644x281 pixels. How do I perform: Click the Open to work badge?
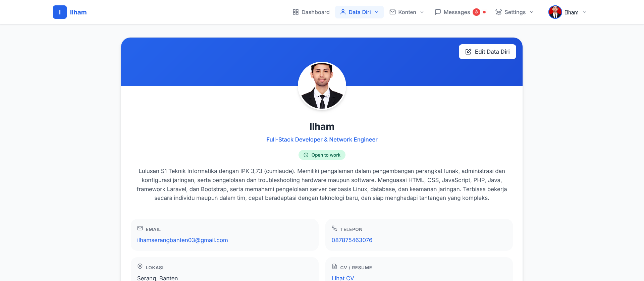point(322,155)
